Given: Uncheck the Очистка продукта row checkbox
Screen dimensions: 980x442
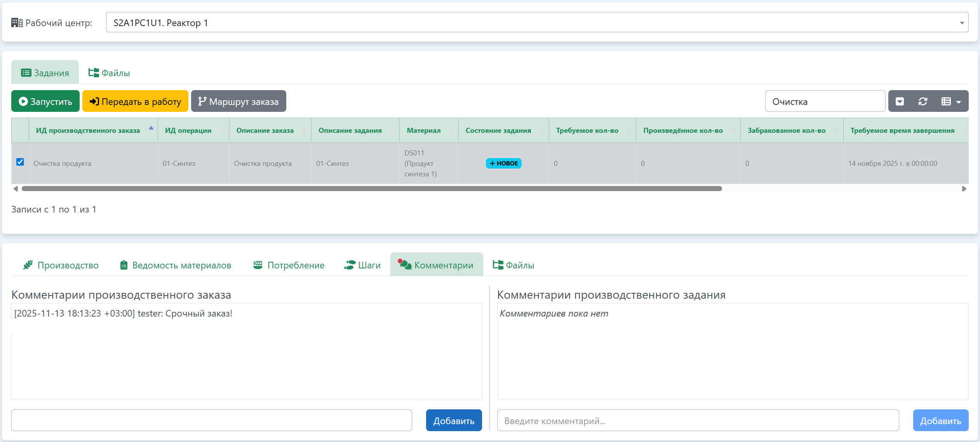Looking at the screenshot, I should 20,162.
